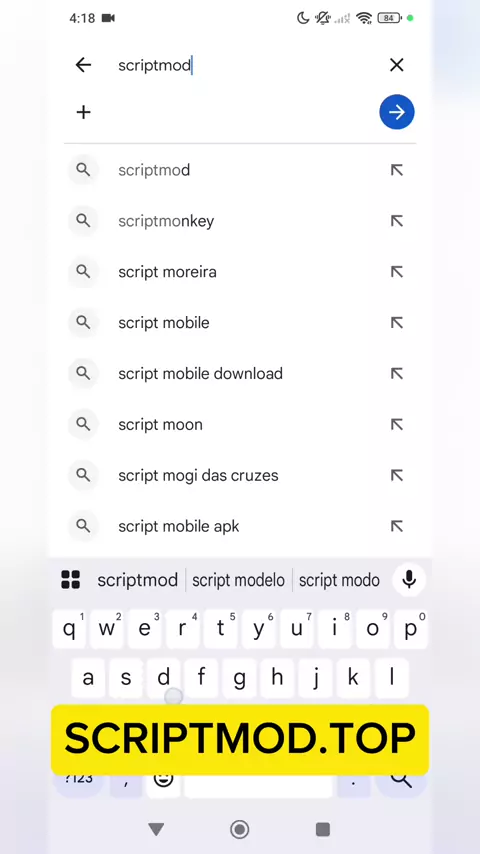Pick keyboard prediction script modelo
Screen dimensions: 480x854
click(x=239, y=581)
